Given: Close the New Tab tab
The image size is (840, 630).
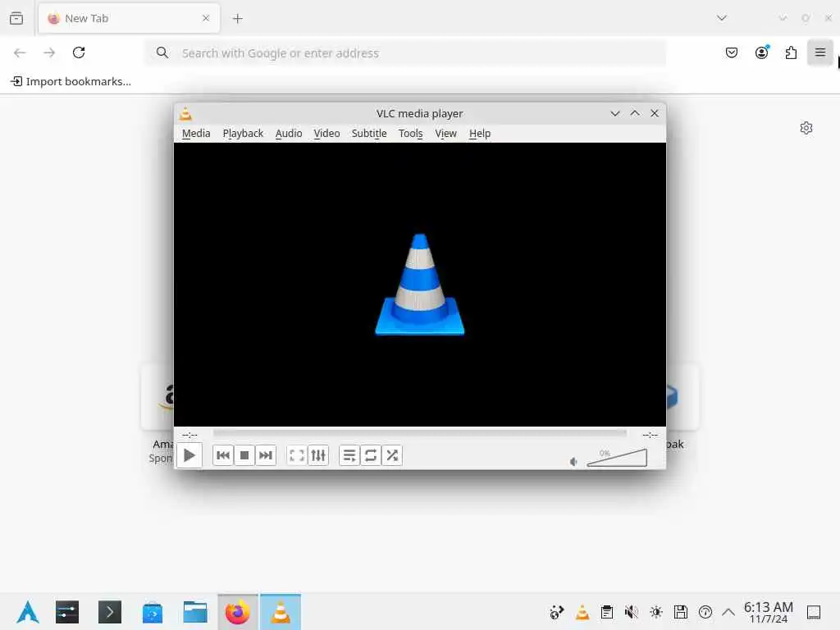Looking at the screenshot, I should pyautogui.click(x=206, y=18).
